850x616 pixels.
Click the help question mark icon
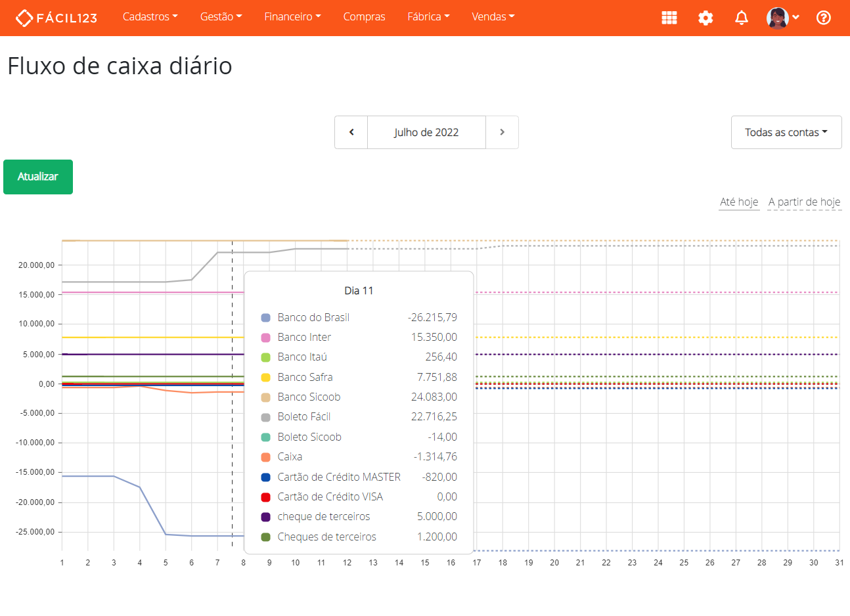[x=824, y=18]
